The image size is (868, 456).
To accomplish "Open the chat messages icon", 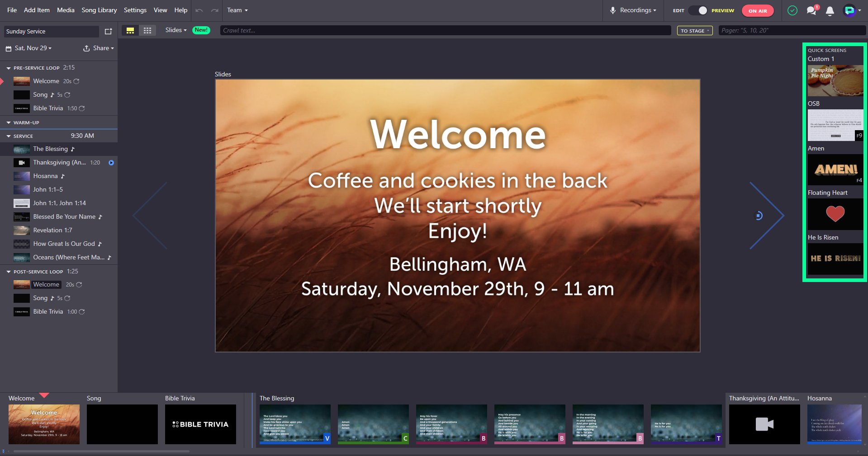I will point(812,10).
